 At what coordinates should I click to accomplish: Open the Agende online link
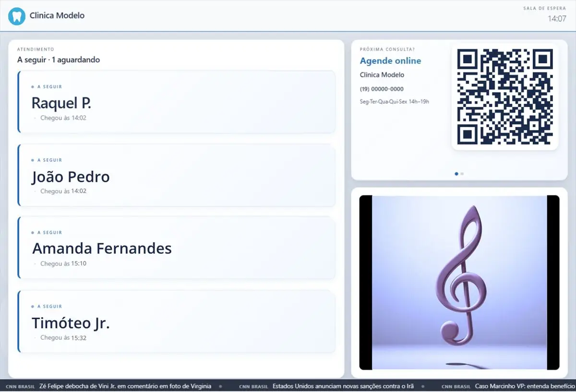pos(390,61)
